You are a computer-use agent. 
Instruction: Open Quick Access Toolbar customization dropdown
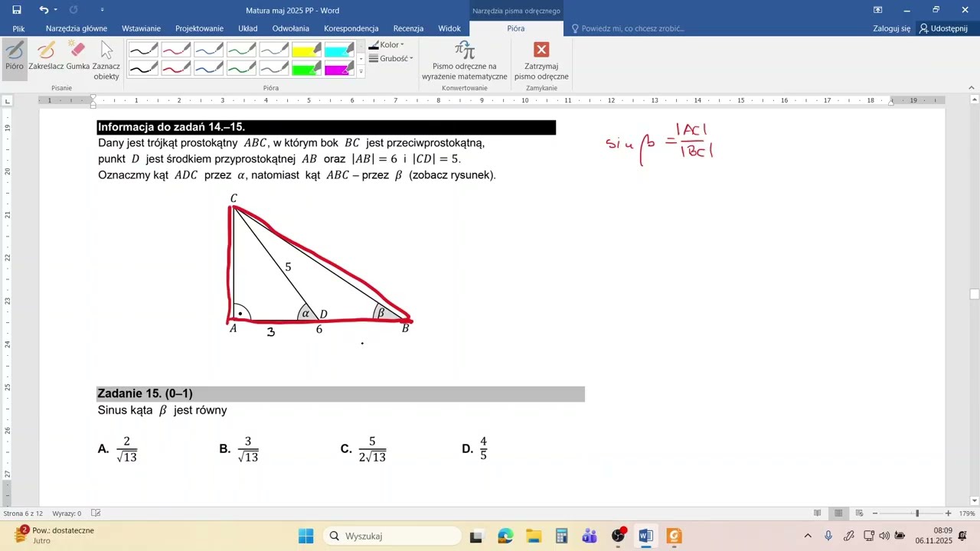[x=103, y=10]
